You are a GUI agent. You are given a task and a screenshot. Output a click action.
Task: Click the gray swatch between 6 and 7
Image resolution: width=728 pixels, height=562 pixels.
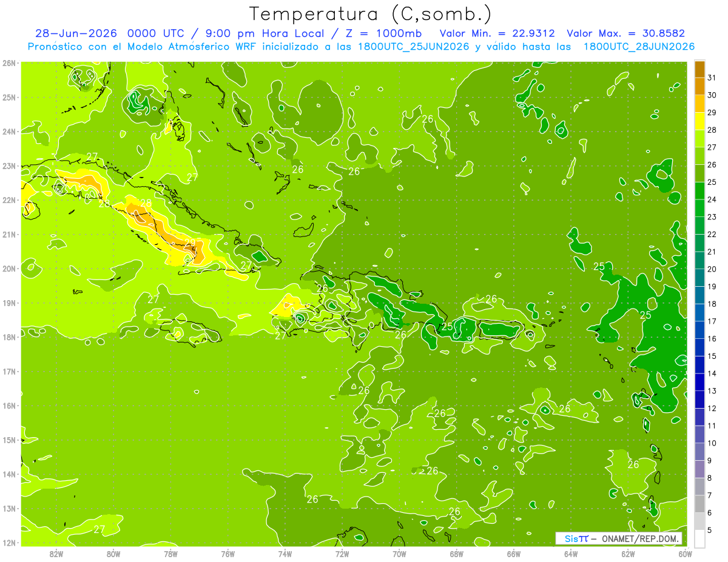click(699, 504)
